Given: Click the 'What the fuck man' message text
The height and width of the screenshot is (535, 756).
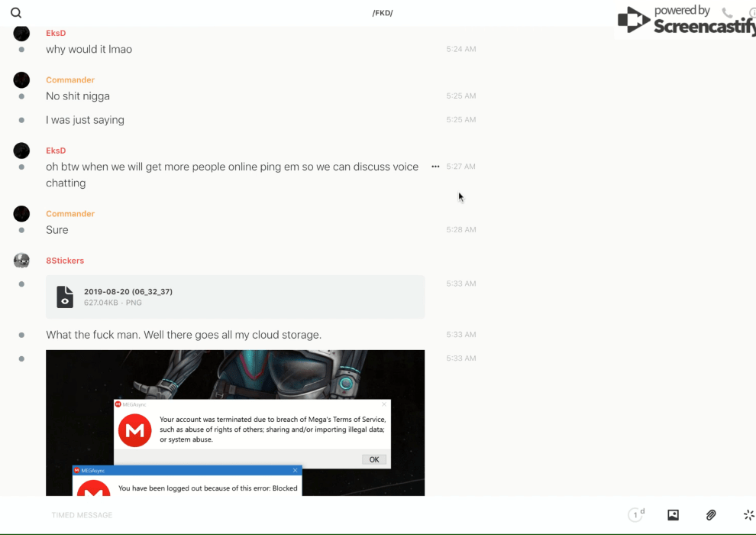Looking at the screenshot, I should (183, 335).
